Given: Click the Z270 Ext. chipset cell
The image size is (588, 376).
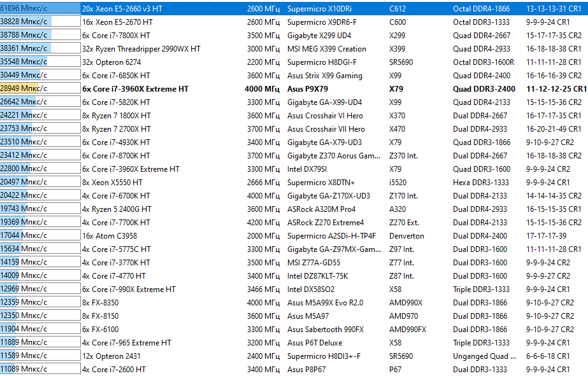Looking at the screenshot, I should (x=405, y=223).
